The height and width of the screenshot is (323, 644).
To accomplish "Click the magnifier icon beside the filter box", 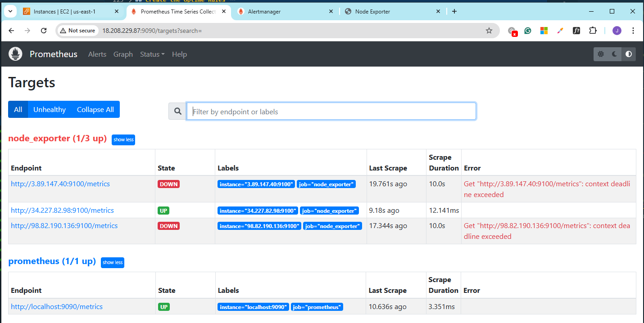I will pyautogui.click(x=178, y=112).
